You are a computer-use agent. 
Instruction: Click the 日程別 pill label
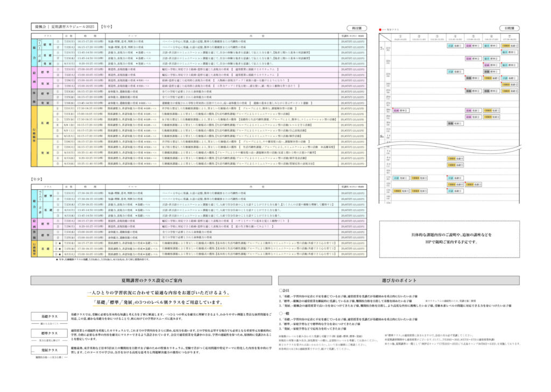point(509,28)
